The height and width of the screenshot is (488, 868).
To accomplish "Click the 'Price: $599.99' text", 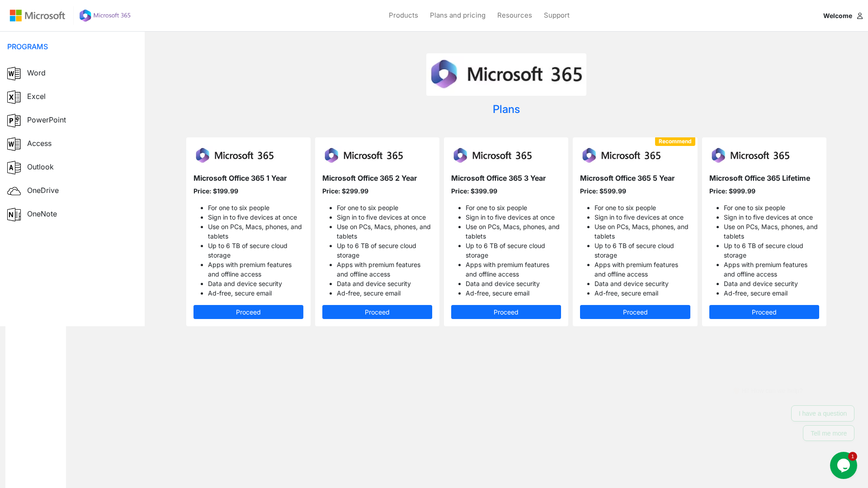I will [x=603, y=191].
